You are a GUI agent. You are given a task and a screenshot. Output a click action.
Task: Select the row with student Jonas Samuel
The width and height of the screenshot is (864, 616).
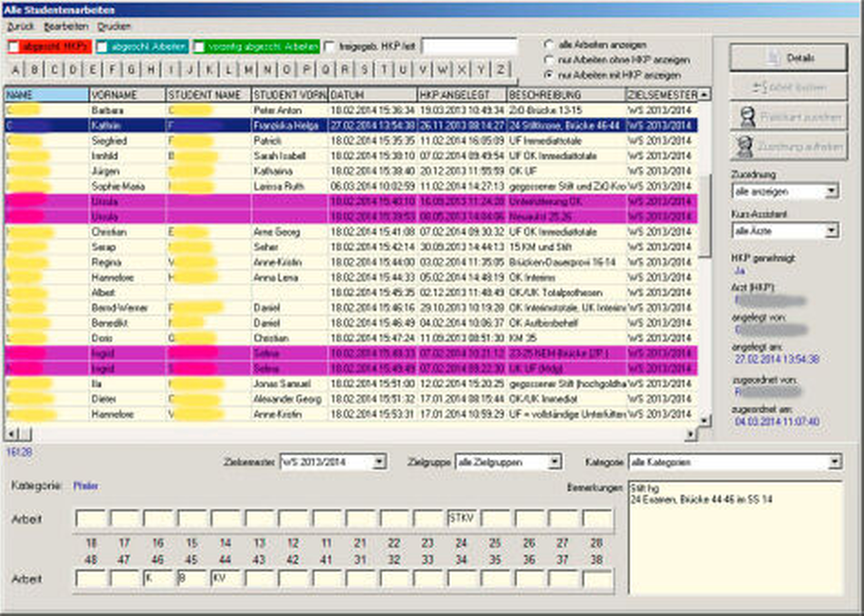[x=351, y=384]
